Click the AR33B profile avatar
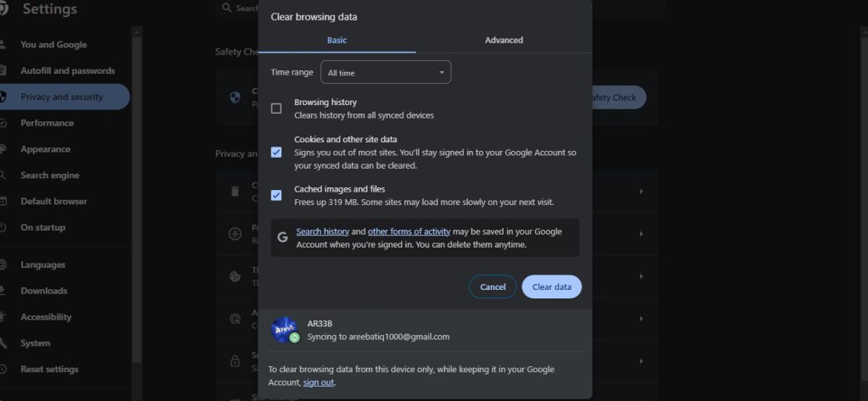Screen dimensions: 868x401 coord(285,330)
